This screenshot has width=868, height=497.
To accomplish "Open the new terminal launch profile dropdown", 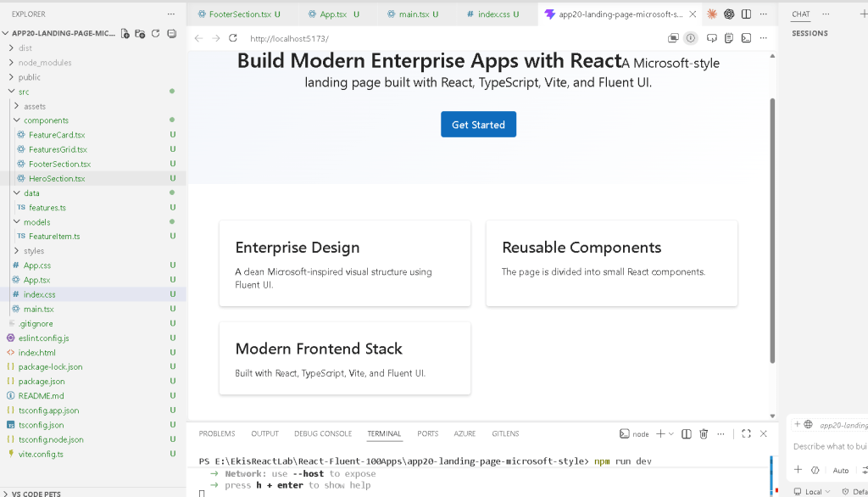I will coord(671,434).
